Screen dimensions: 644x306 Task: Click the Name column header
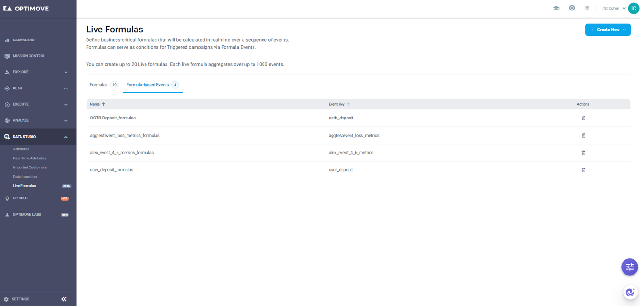(x=95, y=104)
